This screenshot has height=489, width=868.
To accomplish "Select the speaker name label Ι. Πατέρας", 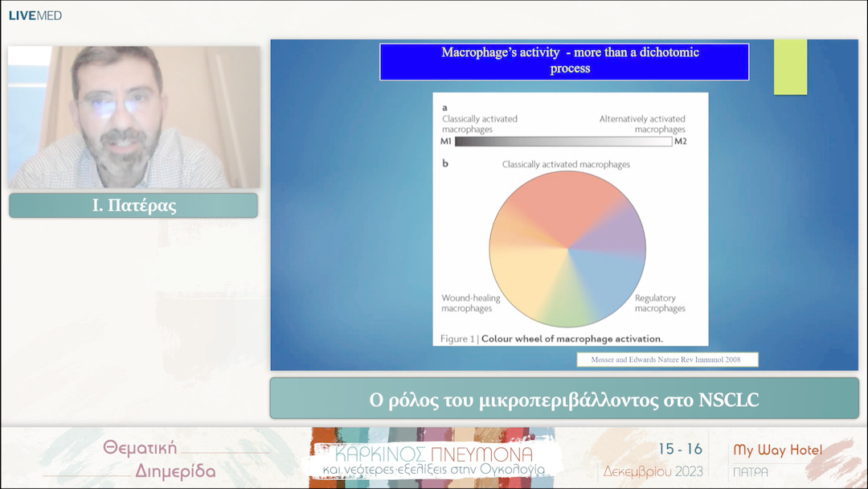I will [x=133, y=206].
